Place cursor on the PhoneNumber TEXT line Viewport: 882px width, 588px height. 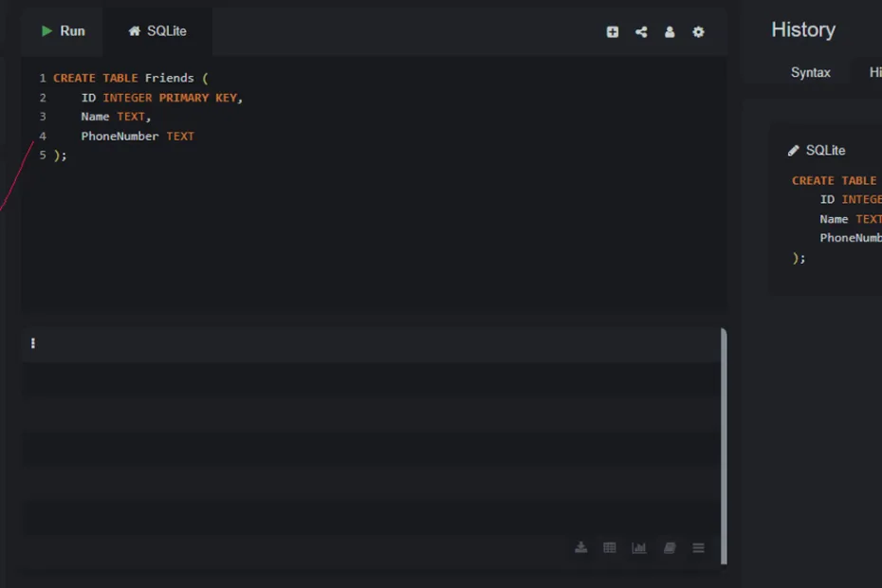138,137
